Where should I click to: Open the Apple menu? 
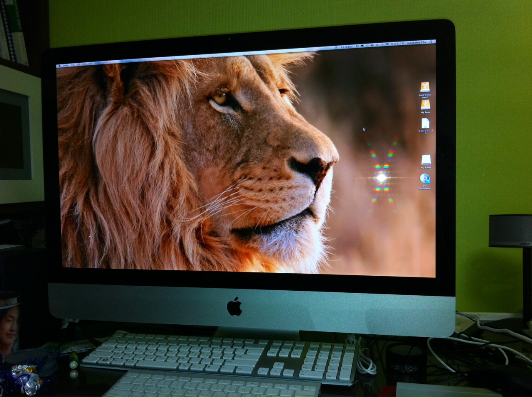click(x=59, y=65)
